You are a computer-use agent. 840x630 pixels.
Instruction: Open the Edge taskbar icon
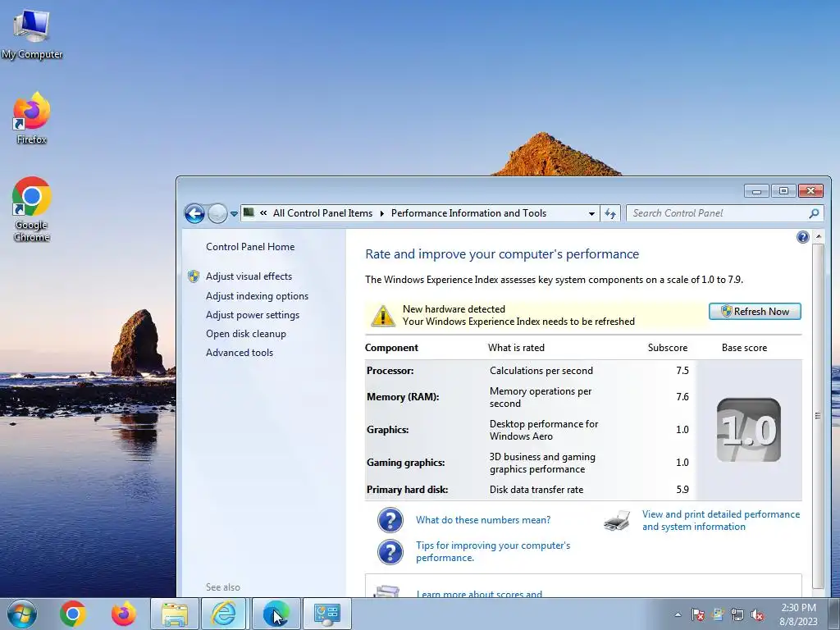276,614
